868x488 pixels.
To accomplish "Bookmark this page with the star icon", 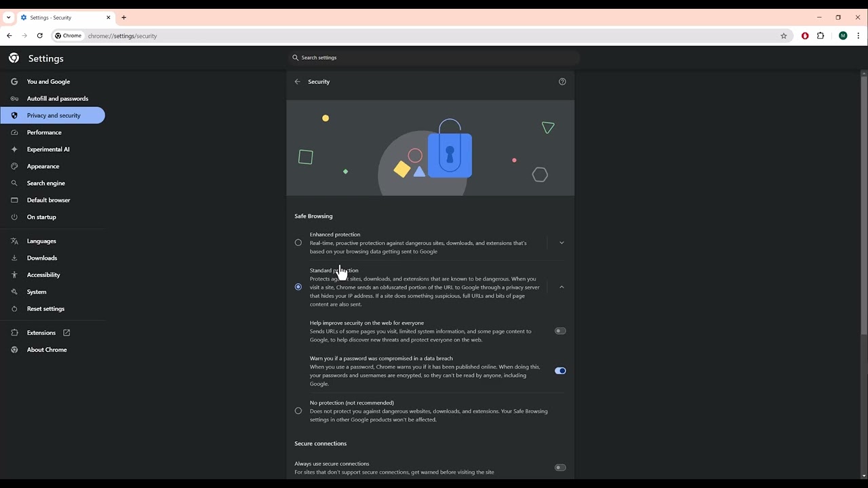I will click(784, 36).
